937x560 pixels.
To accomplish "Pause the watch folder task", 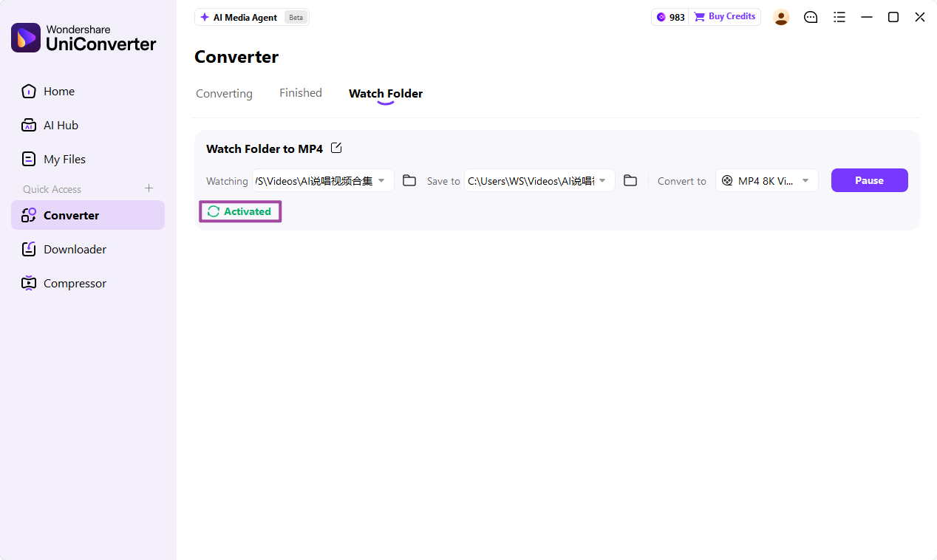I will pyautogui.click(x=870, y=180).
